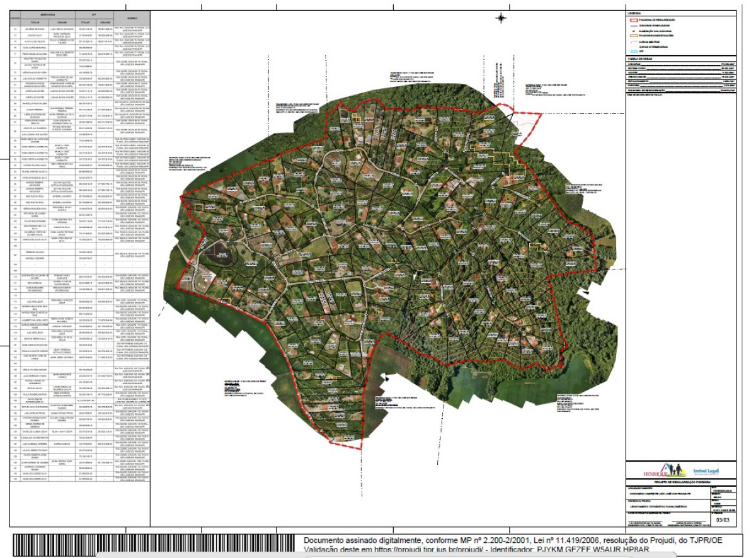Screen dimensions: 756x558
Task: Click the horizontal scrollbar at the bottom
Action: click(386, 555)
